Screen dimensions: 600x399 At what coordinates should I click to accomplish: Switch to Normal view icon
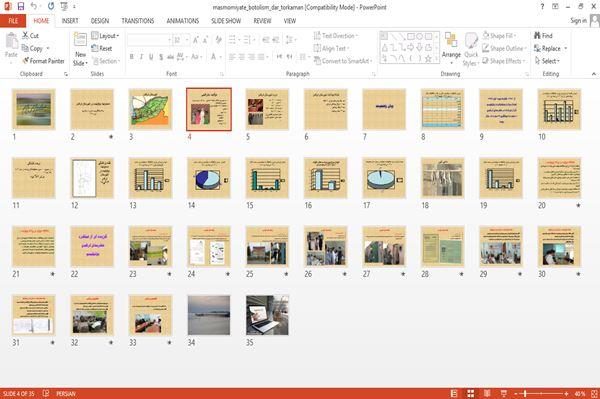(x=454, y=393)
